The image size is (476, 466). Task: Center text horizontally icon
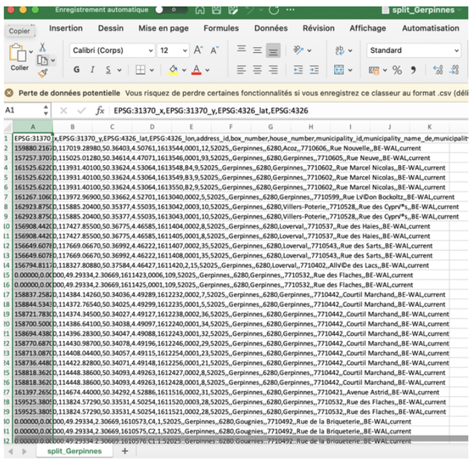coord(257,70)
